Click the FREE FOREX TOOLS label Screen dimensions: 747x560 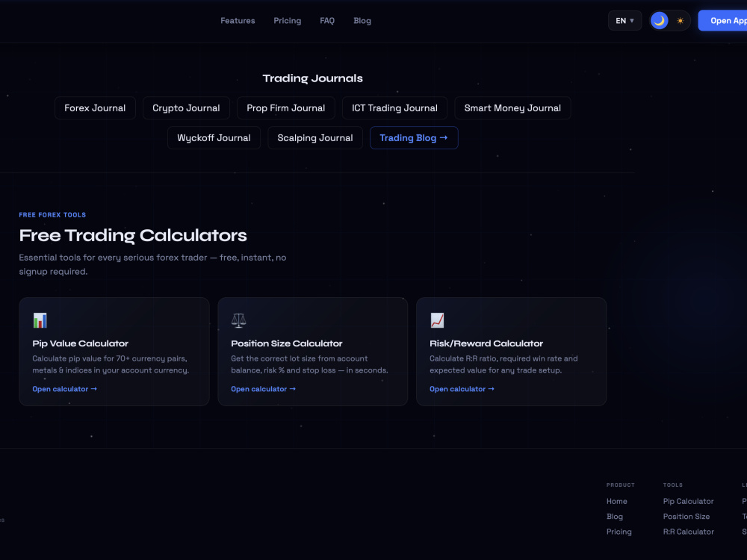pyautogui.click(x=52, y=215)
